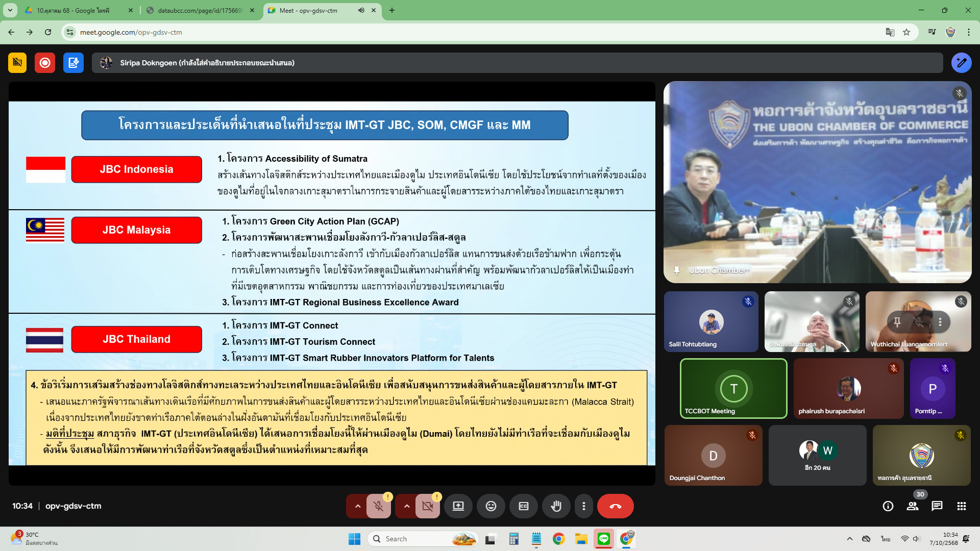Expand the video settings chevron
Viewport: 980px width, 551px height.
(x=407, y=506)
